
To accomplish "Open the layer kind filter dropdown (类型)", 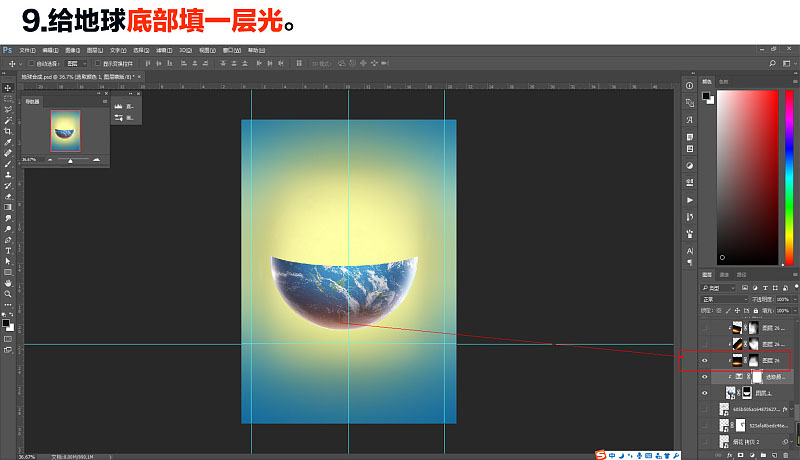I will [x=718, y=288].
